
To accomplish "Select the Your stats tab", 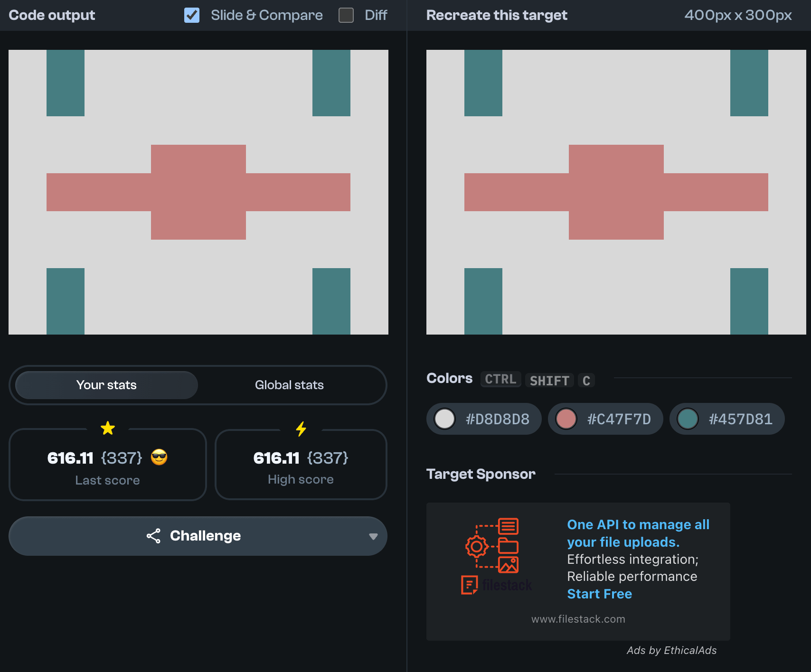I will [x=106, y=385].
